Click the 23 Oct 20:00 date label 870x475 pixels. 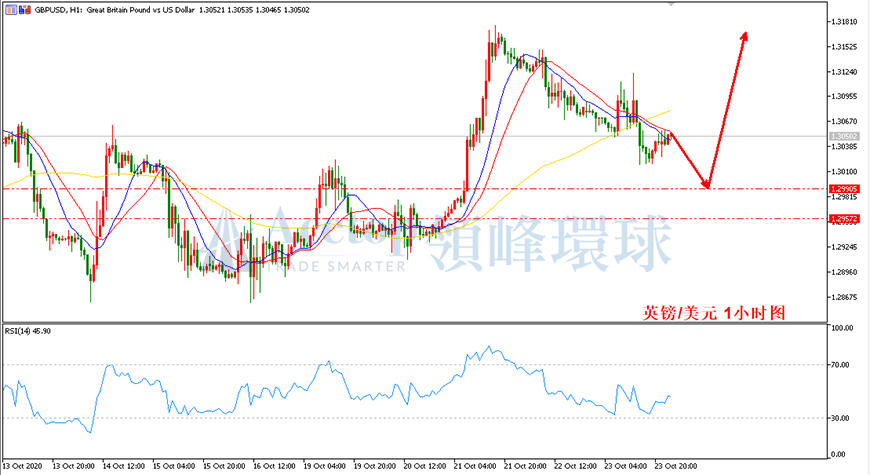(676, 466)
